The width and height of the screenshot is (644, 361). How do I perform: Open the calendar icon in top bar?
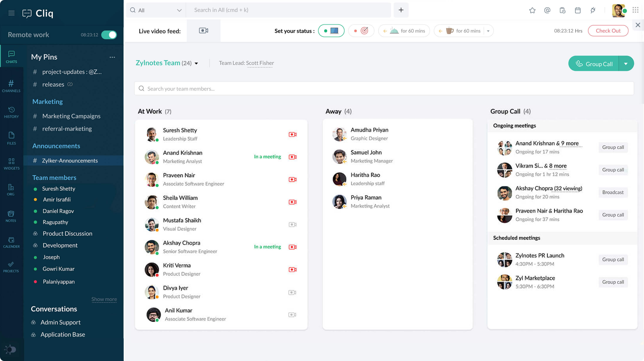point(578,10)
